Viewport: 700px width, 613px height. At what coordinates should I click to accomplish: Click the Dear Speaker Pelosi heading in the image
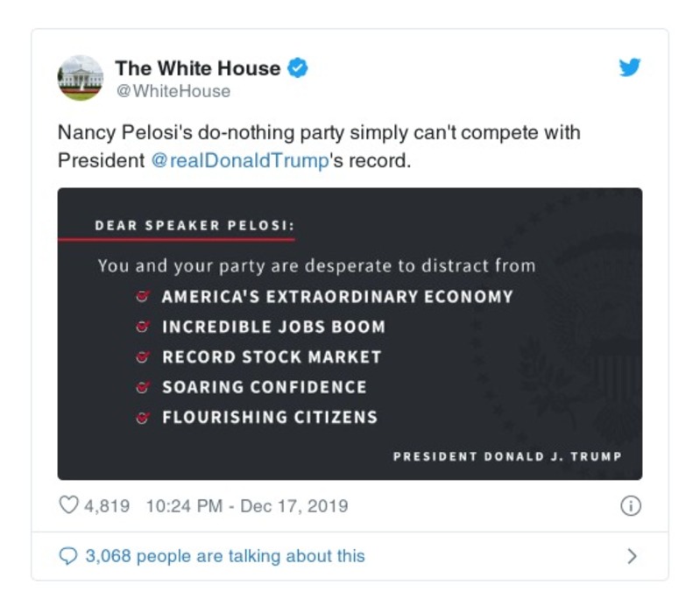pos(194,225)
